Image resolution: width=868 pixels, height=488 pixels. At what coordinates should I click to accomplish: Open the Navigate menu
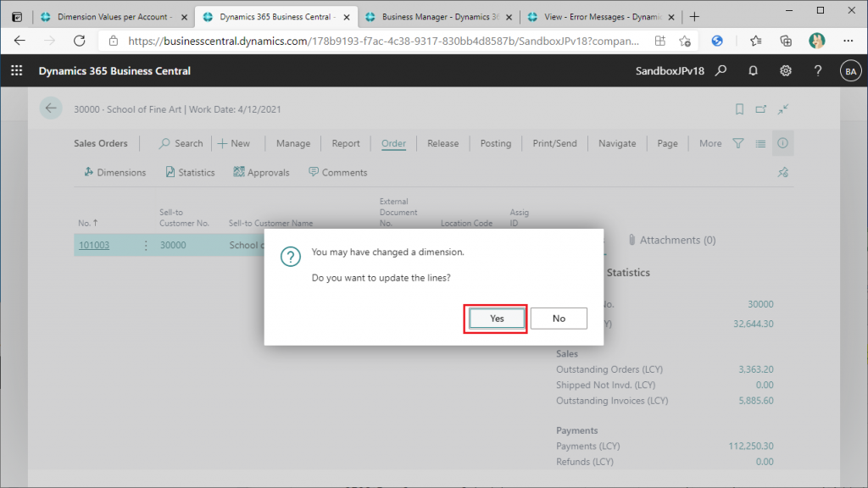pos(617,143)
